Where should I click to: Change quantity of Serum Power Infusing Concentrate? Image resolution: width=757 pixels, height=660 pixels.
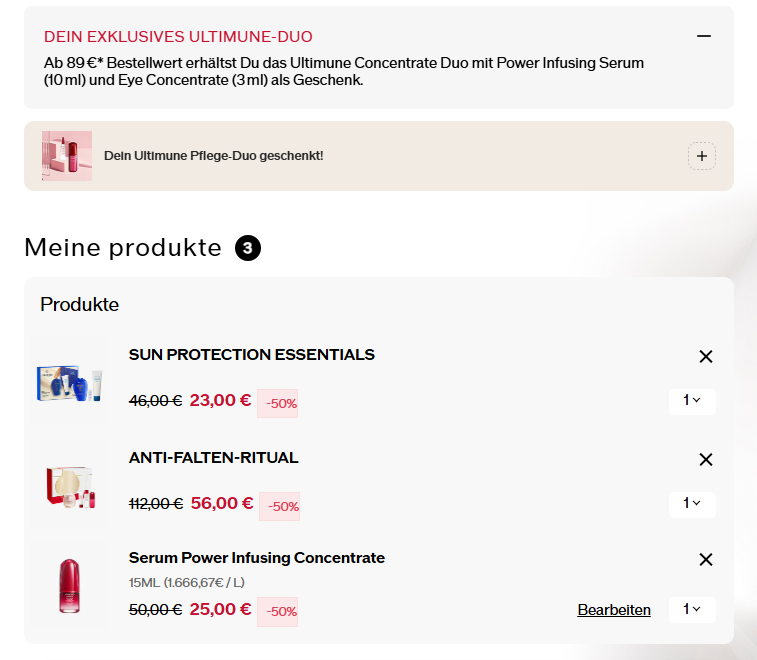coord(692,609)
